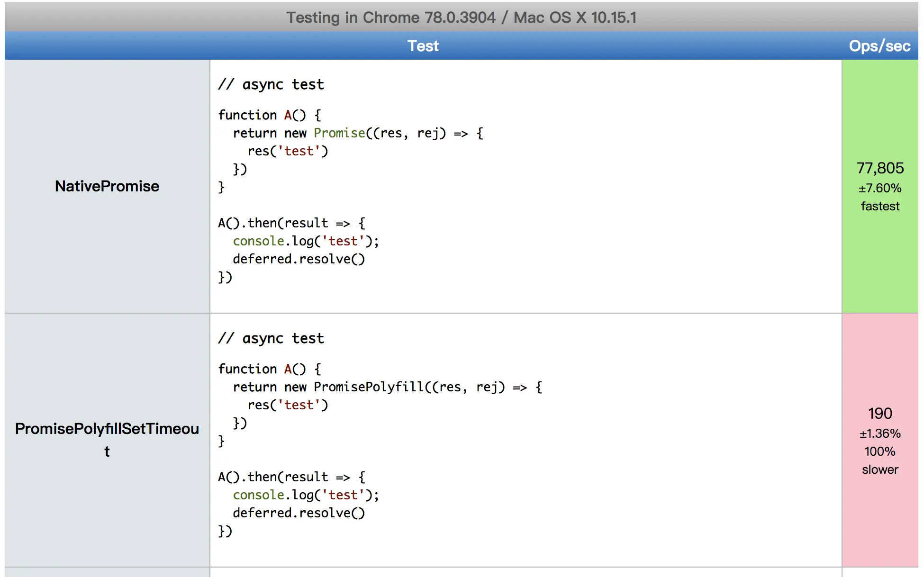Click 'function A()' in the NativePromise code
This screenshot has width=924, height=577.
click(262, 115)
